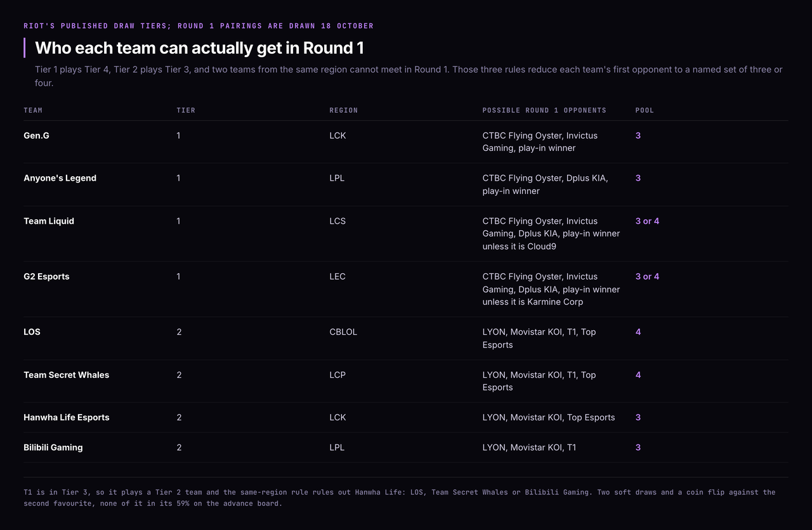The height and width of the screenshot is (530, 812).
Task: Click the heading 'Who each team can actually get in Round 1'
Action: pos(199,48)
